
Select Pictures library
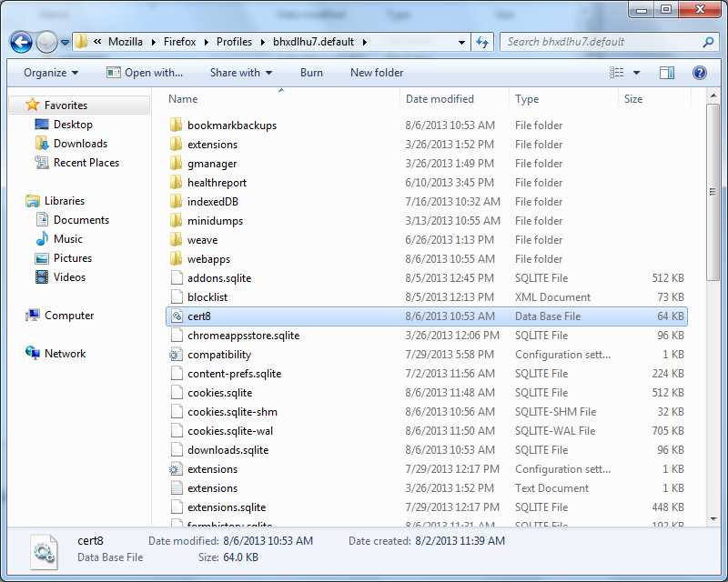(x=73, y=258)
